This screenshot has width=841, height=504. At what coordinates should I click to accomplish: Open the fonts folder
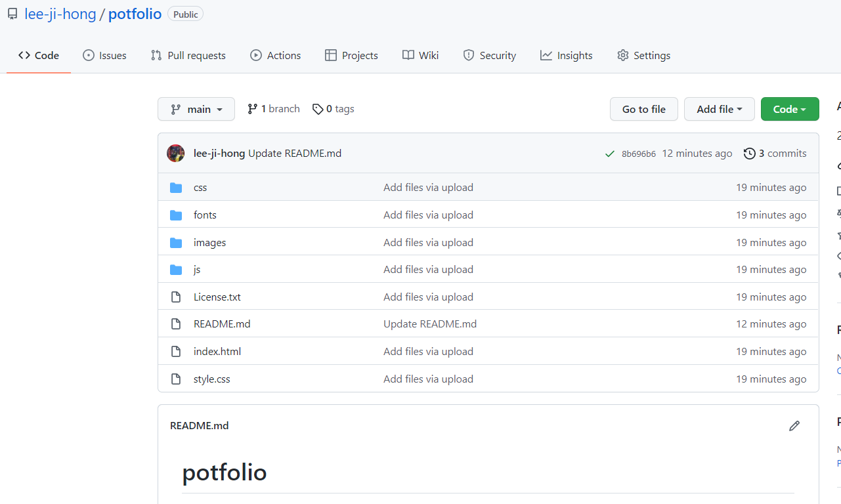(205, 215)
